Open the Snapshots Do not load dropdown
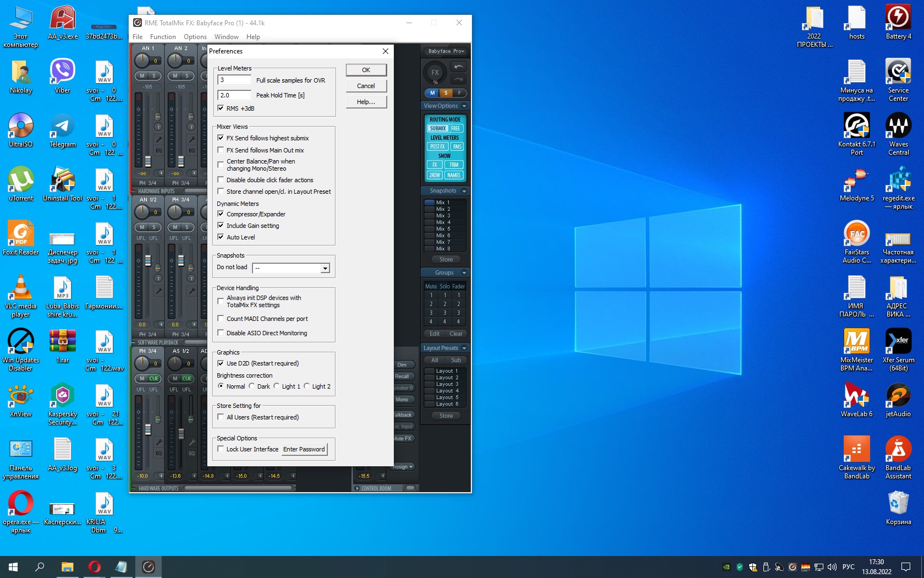 (x=325, y=268)
